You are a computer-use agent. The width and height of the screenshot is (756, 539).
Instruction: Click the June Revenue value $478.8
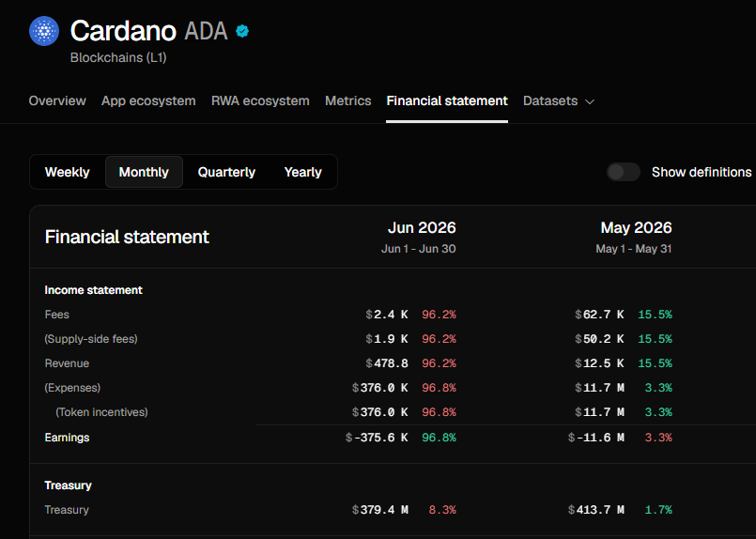387,363
